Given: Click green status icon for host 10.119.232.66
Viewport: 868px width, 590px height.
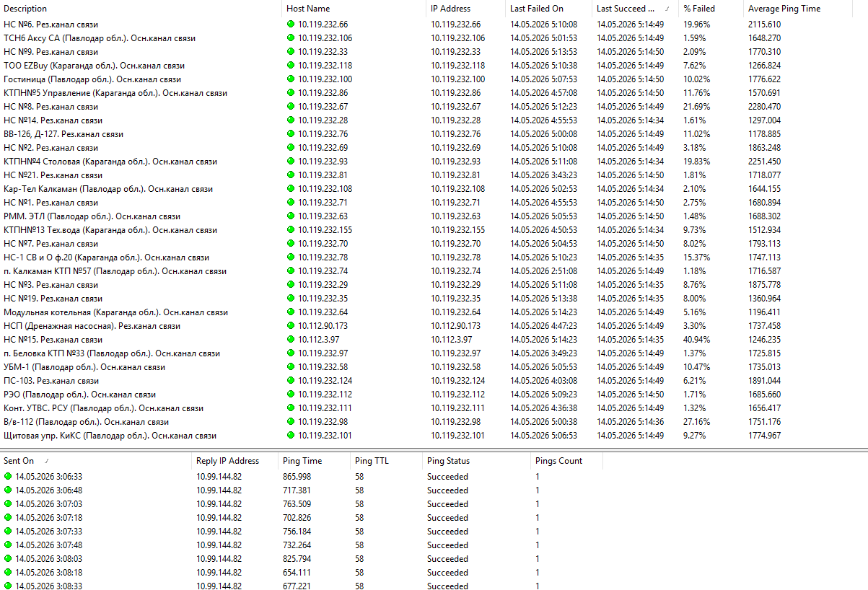Looking at the screenshot, I should point(291,25).
